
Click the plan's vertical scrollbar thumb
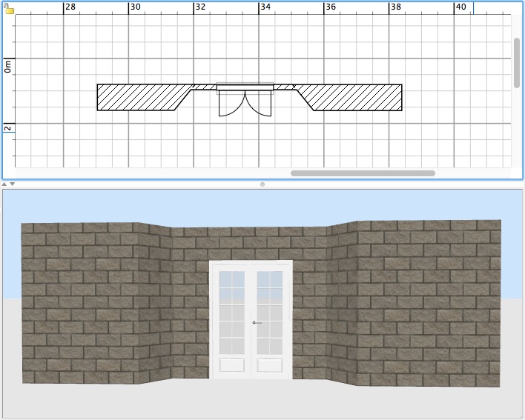pyautogui.click(x=517, y=62)
